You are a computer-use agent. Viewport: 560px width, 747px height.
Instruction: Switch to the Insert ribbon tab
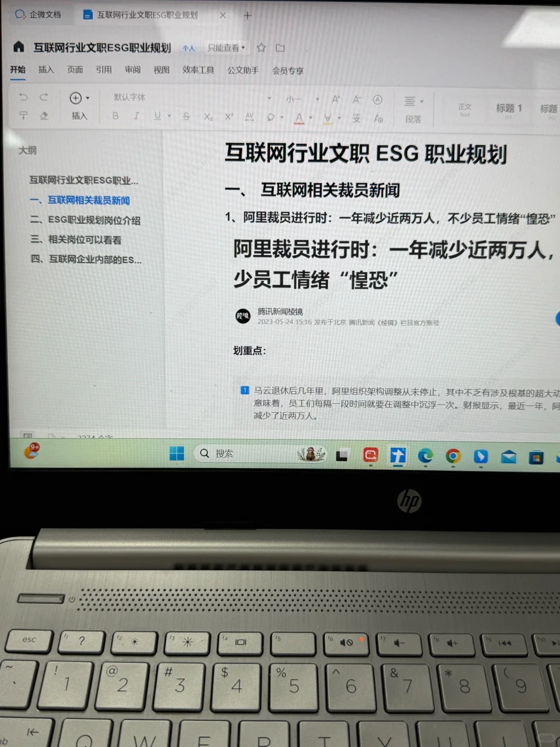46,70
